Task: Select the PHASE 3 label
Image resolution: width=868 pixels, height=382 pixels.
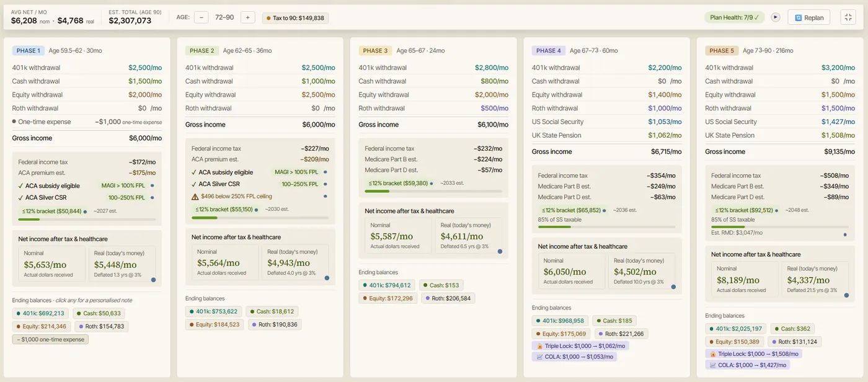Action: click(375, 51)
